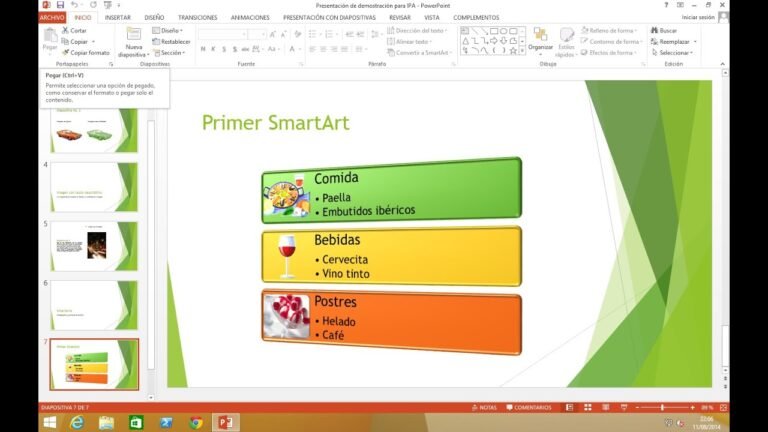Switch to INSERTAR tab
The width and height of the screenshot is (768, 432).
click(118, 17)
